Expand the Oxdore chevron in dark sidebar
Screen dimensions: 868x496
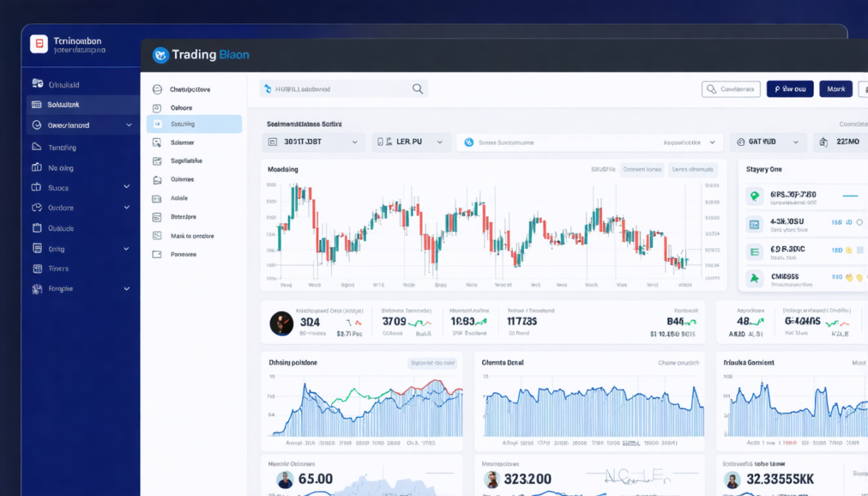127,208
